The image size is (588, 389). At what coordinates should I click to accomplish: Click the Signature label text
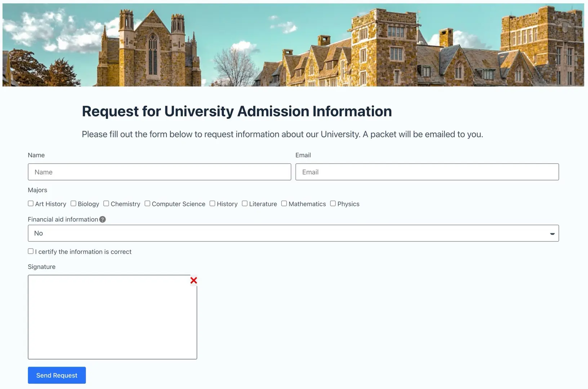(x=42, y=267)
